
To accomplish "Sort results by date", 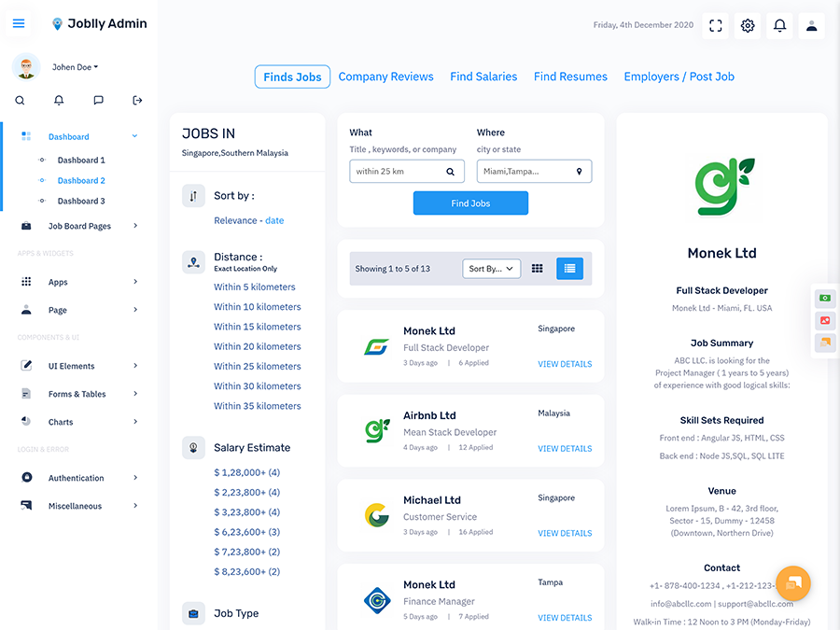I will click(274, 220).
